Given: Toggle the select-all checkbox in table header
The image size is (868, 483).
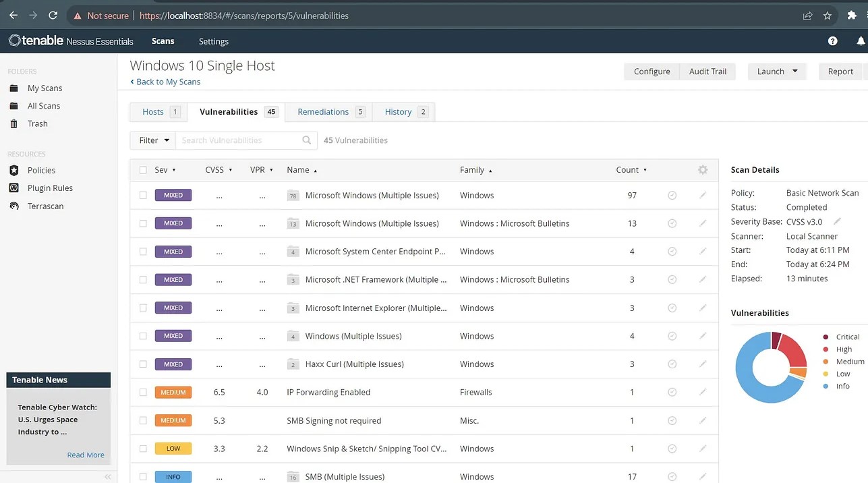Looking at the screenshot, I should coord(143,170).
